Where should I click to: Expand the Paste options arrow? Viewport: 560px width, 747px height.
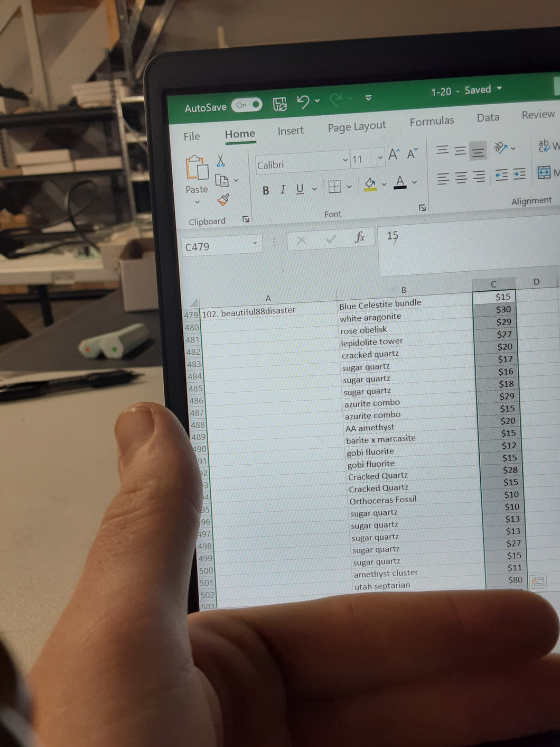coord(197,201)
